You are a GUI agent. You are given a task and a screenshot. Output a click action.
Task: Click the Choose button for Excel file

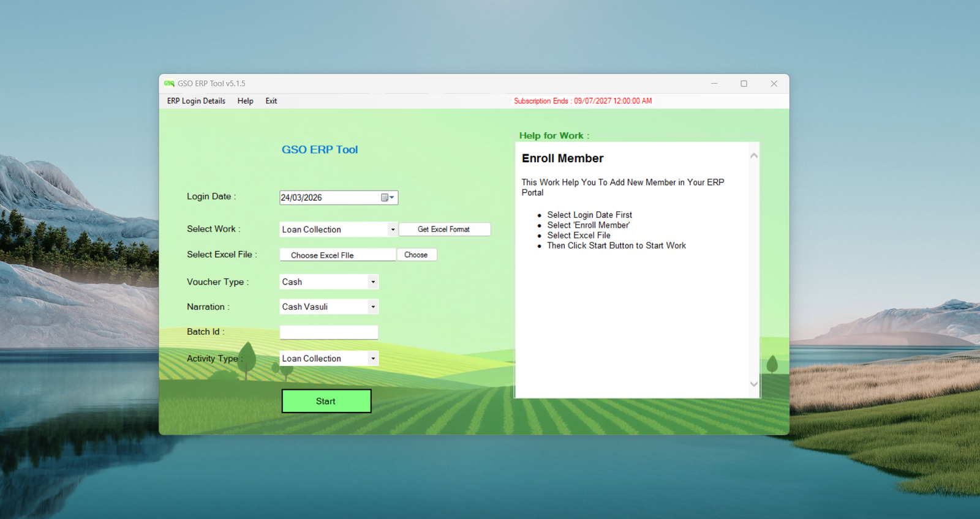click(417, 255)
